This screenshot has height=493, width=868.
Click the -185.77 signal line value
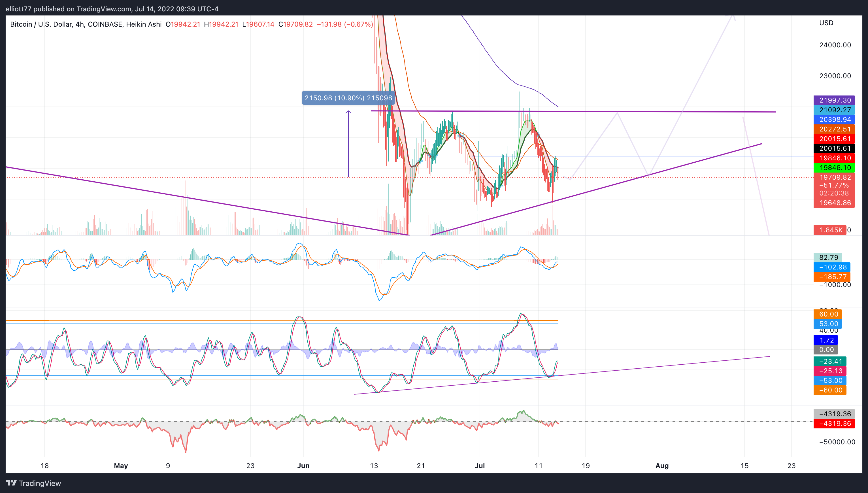(x=832, y=277)
